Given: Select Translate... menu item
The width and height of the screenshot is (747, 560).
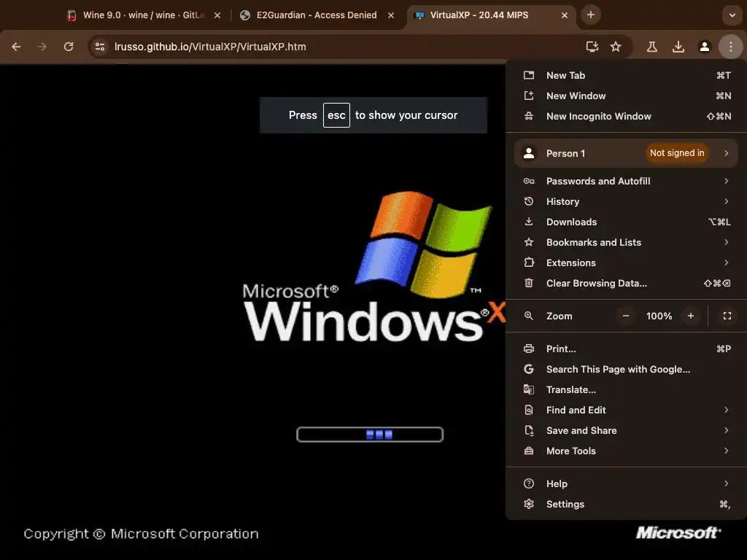Looking at the screenshot, I should 627,390.
